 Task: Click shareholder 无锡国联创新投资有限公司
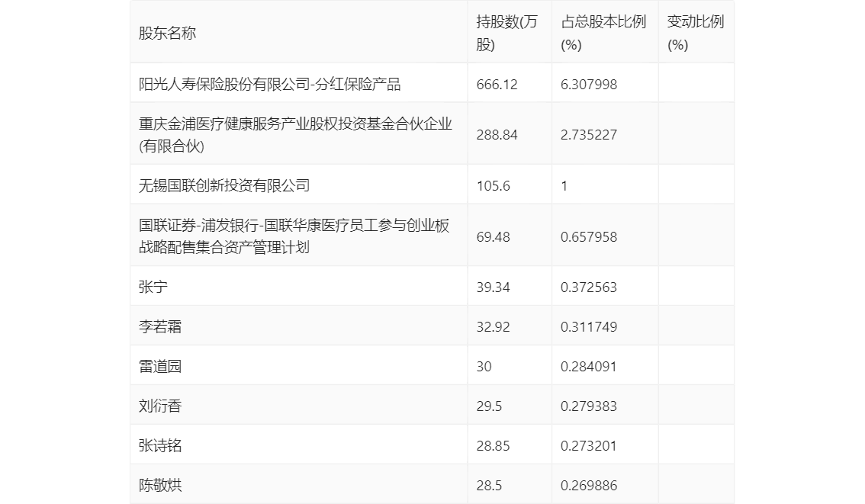(224, 186)
